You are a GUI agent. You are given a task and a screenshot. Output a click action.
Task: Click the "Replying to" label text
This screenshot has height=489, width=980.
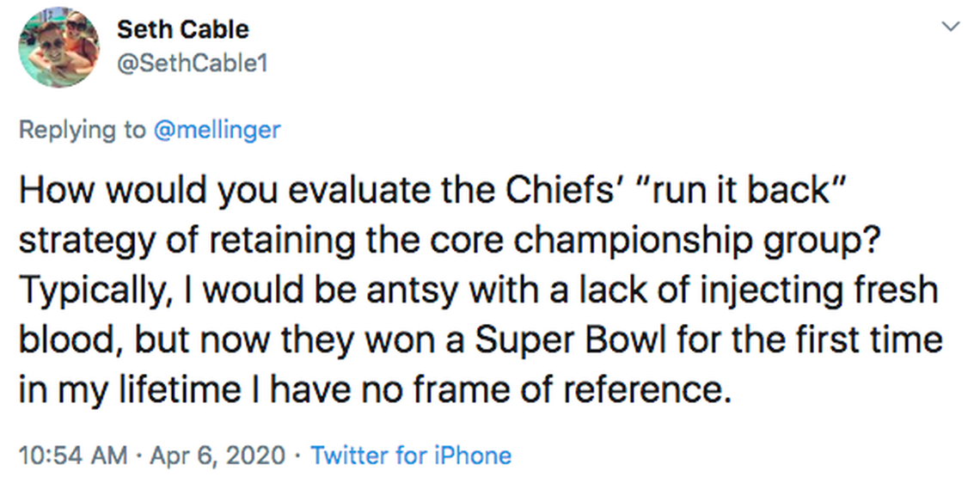coord(83,130)
